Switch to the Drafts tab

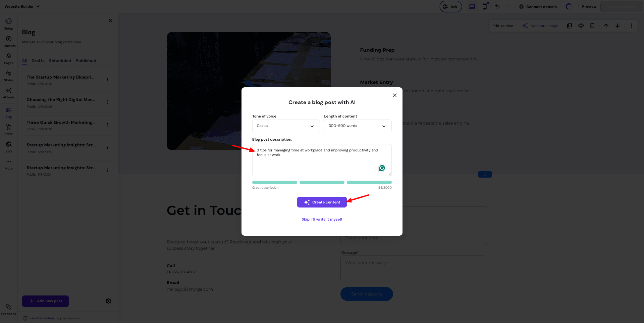pyautogui.click(x=38, y=61)
